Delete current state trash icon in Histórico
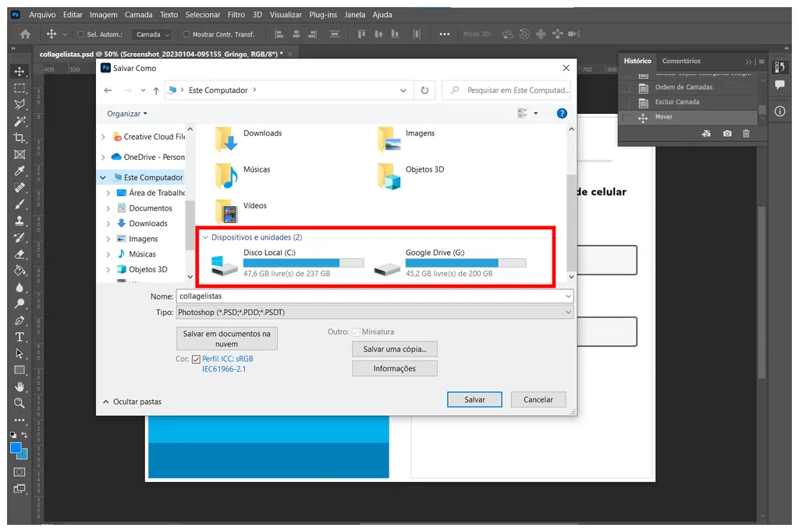Image resolution: width=799 pixels, height=532 pixels. point(746,133)
